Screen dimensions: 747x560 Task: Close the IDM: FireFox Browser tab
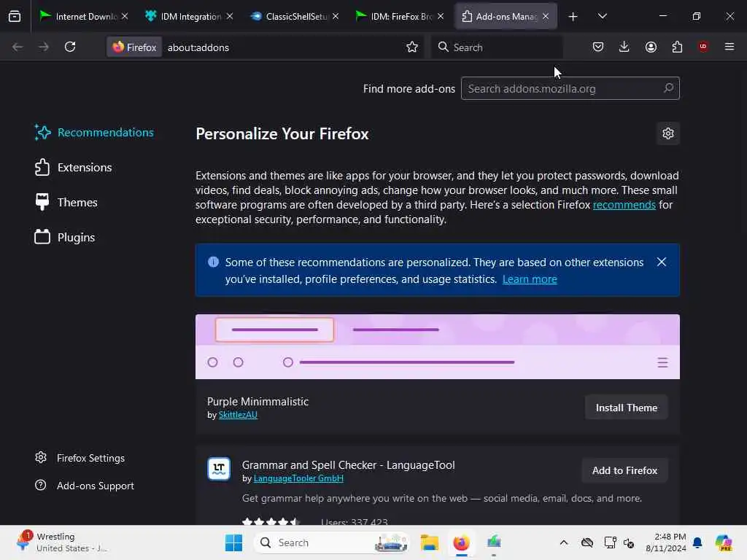441,16
